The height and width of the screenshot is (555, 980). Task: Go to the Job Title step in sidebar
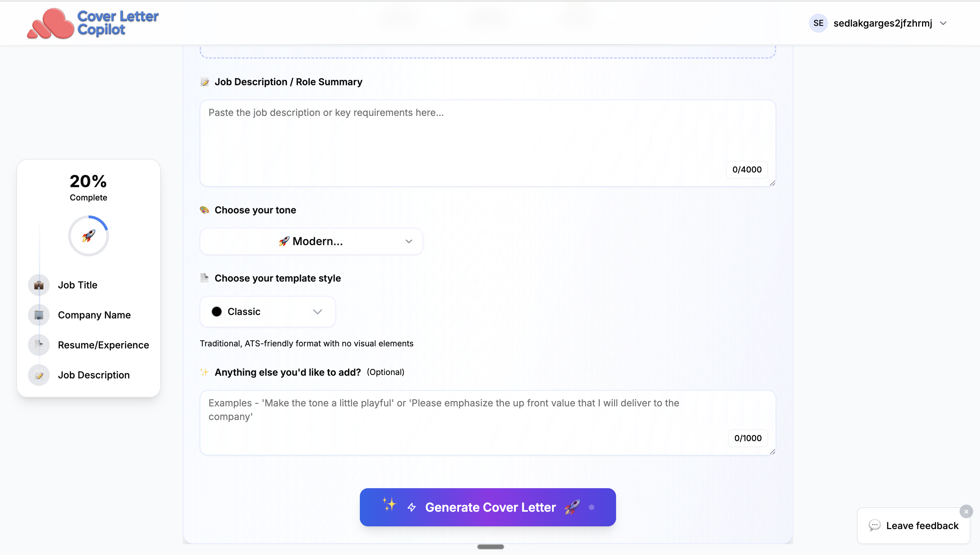click(78, 285)
